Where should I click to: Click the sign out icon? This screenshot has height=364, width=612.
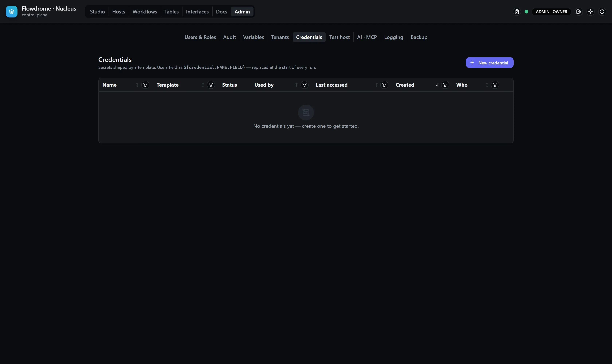(x=579, y=11)
